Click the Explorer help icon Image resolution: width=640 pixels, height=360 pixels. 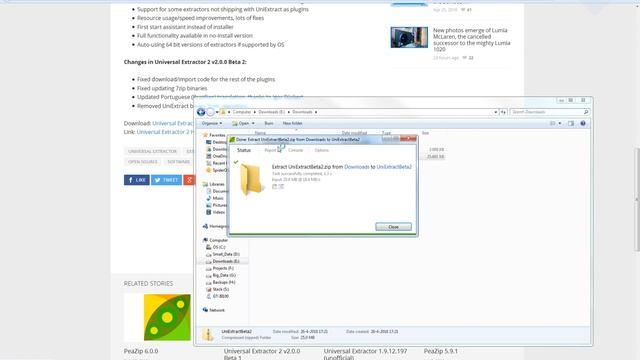point(583,123)
